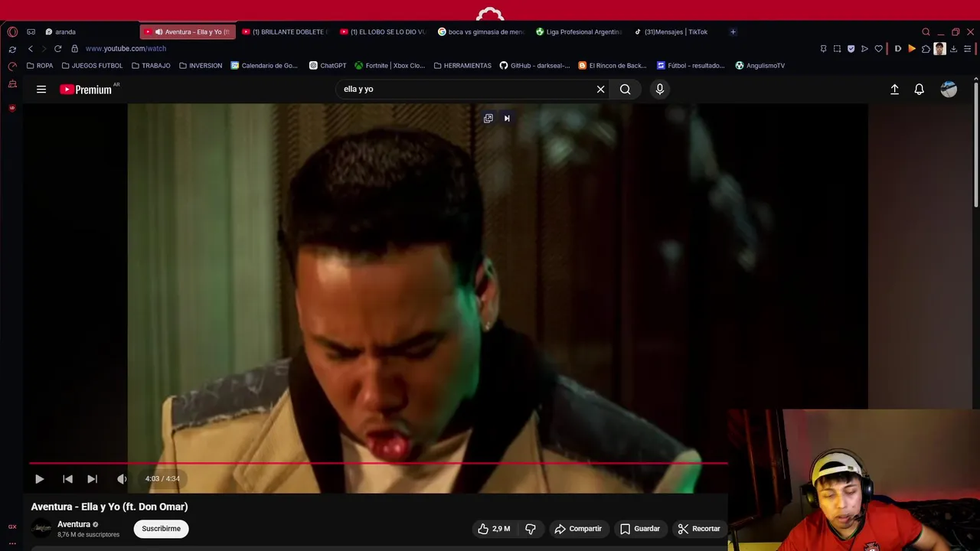The image size is (980, 551).
Task: Switch to boca vs gimnasia tab
Action: point(481,32)
